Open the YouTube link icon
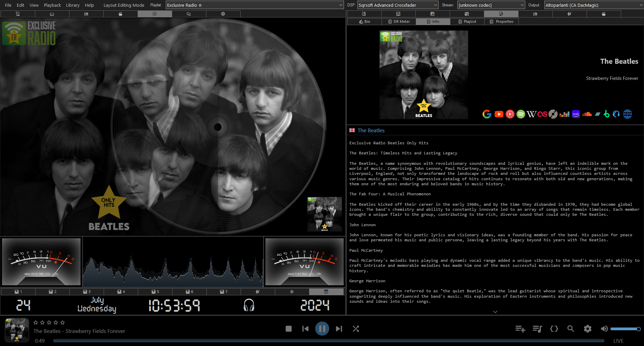 tap(499, 114)
